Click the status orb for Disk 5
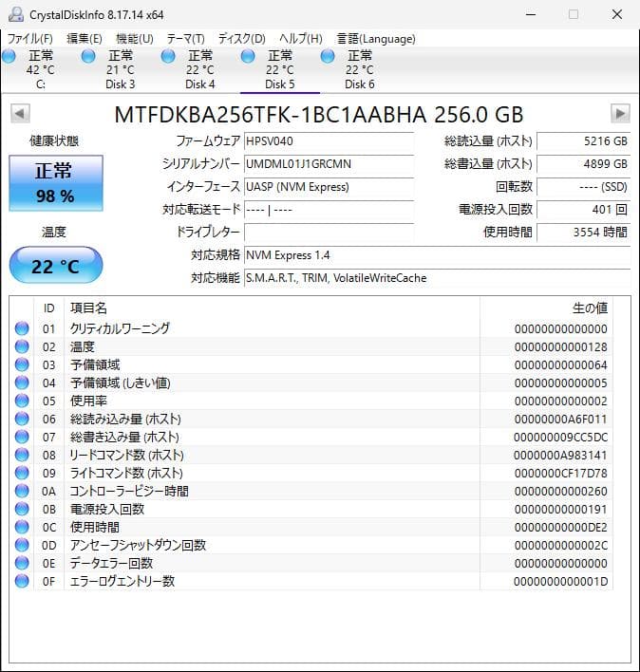Image resolution: width=640 pixels, height=672 pixels. 248,56
